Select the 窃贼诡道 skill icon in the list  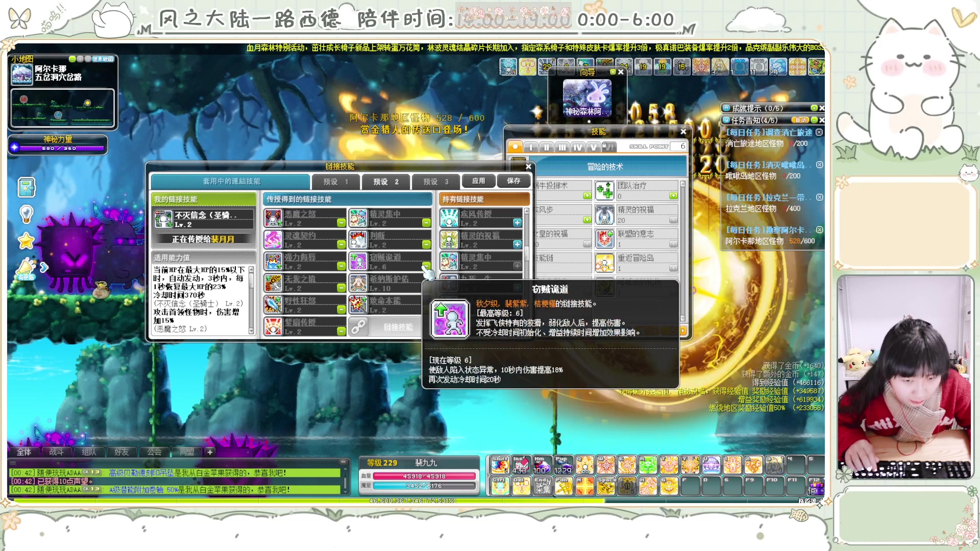coord(358,261)
